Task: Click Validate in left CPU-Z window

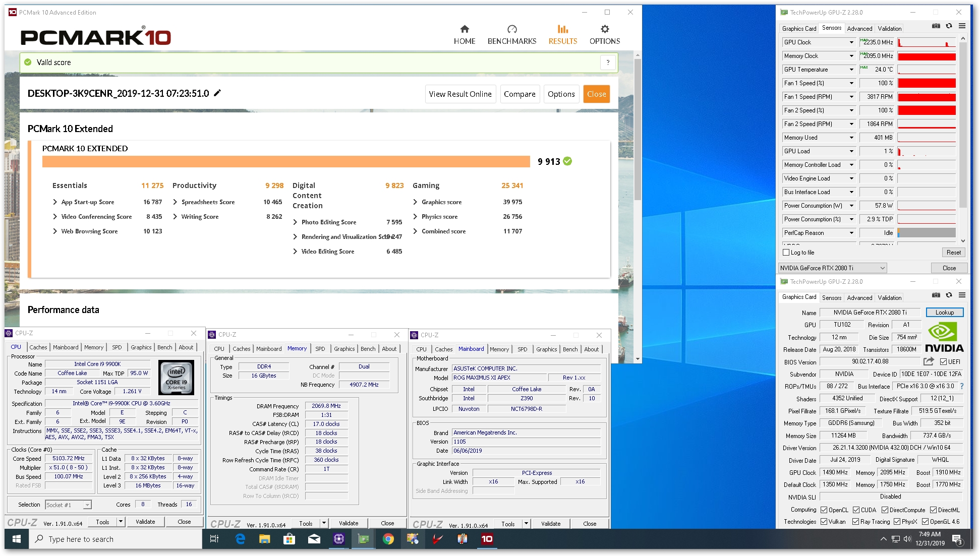Action: pos(145,522)
